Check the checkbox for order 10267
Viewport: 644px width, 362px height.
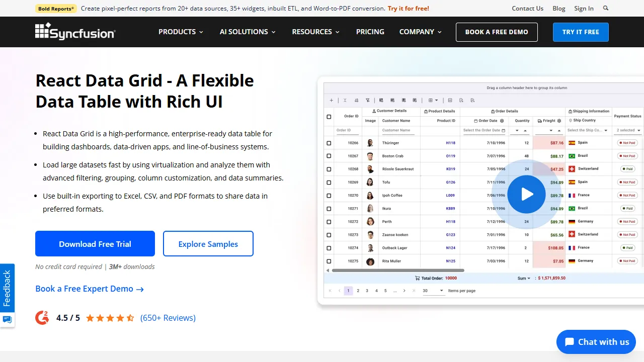click(x=329, y=156)
